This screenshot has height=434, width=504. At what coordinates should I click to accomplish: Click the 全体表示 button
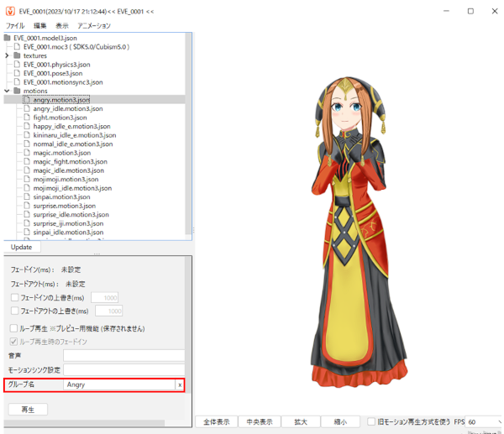[217, 421]
